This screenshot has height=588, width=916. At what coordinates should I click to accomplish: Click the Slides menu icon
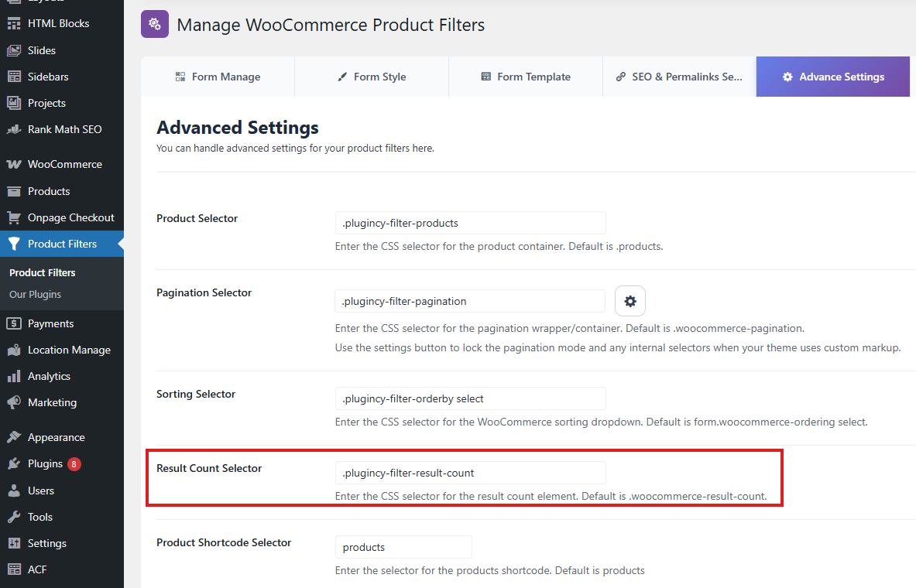pyautogui.click(x=14, y=50)
